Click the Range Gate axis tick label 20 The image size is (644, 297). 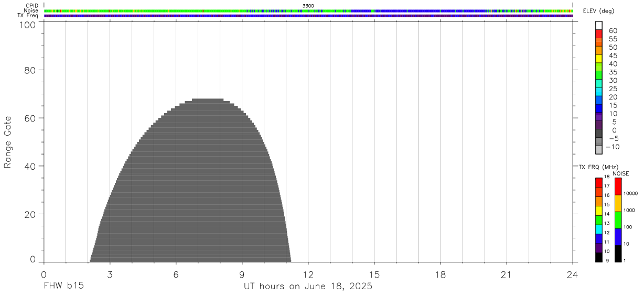30,214
